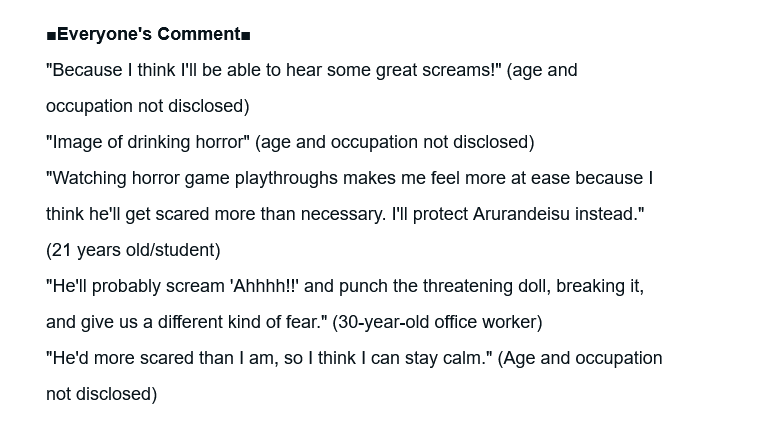Click the word "Because" in the first comment
The image size is (775, 440).
(87, 70)
